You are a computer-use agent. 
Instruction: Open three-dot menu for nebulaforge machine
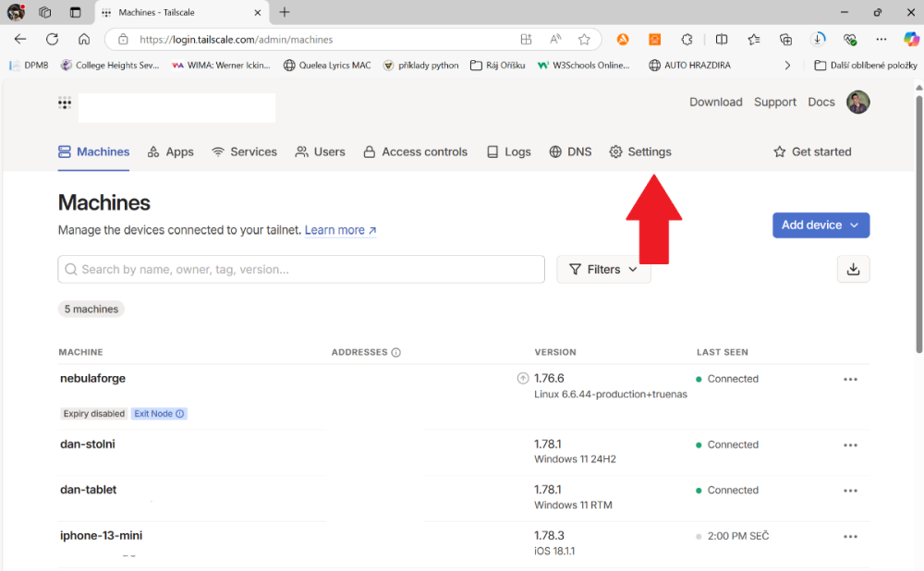point(850,379)
